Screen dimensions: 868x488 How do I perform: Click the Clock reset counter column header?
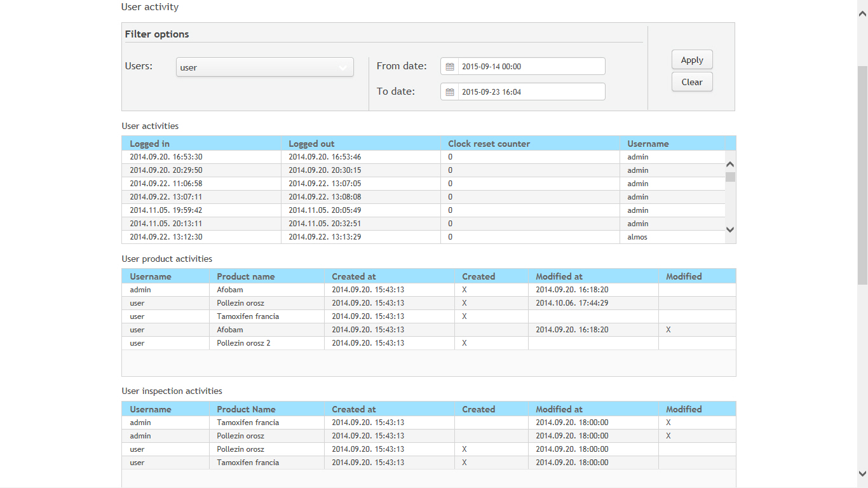tap(489, 144)
